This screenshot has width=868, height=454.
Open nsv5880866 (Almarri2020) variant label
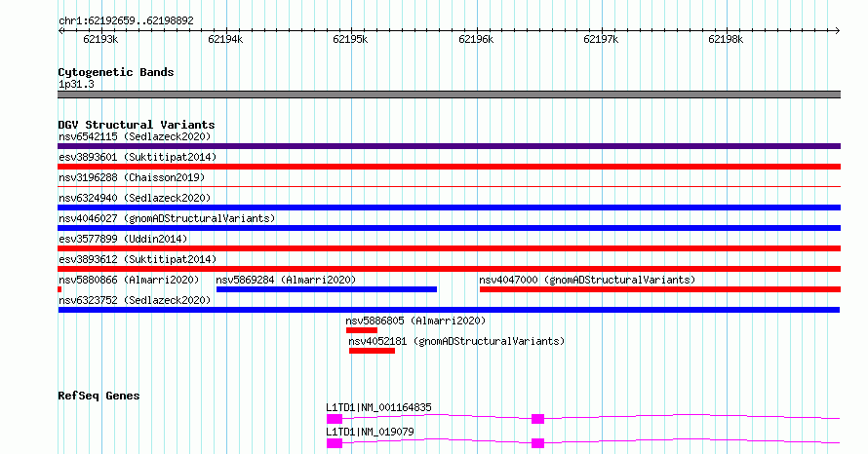point(129,280)
